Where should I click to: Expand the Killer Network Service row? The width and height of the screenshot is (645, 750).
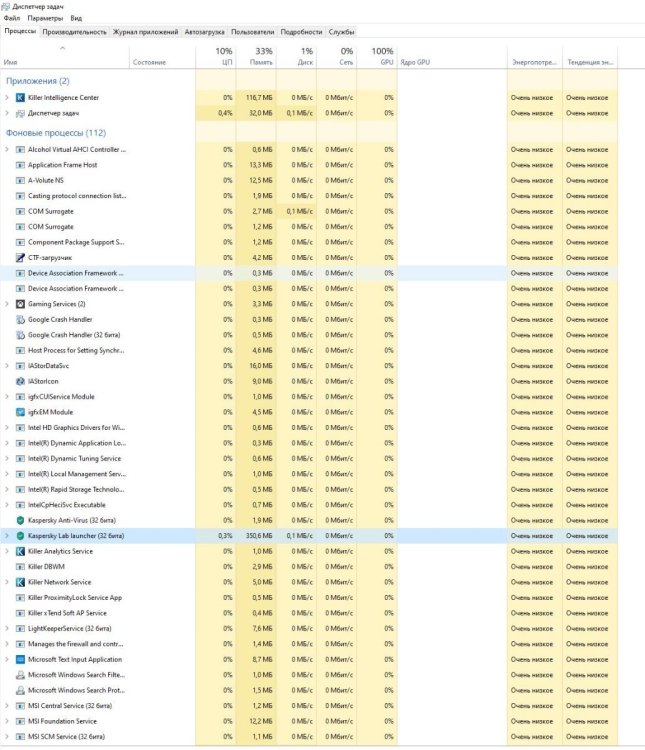coord(7,582)
